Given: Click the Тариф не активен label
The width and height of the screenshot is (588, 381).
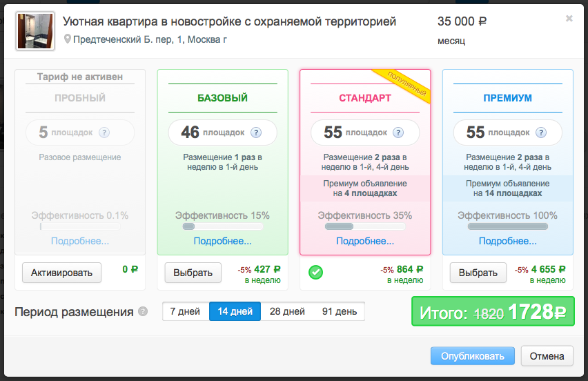Looking at the screenshot, I should (80, 77).
